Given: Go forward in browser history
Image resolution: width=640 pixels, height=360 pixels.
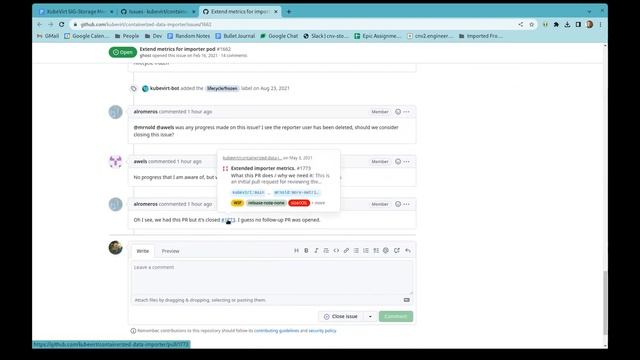Looking at the screenshot, I should point(51,24).
